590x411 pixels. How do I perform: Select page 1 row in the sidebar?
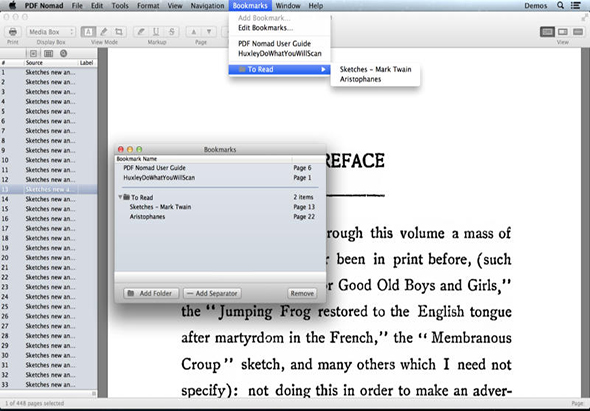pos(49,72)
